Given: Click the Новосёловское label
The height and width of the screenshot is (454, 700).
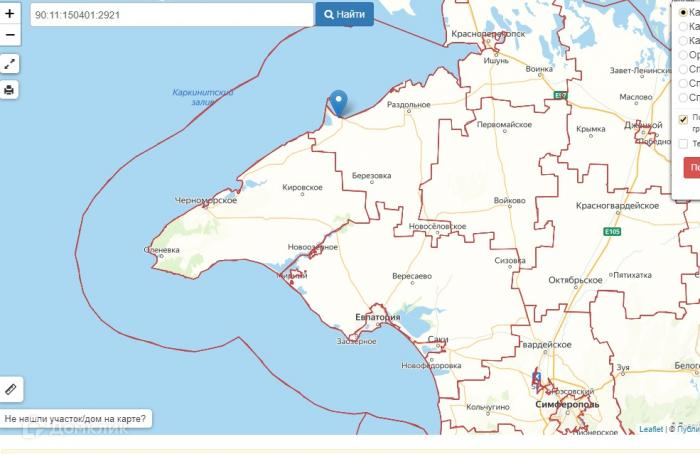Looking at the screenshot, I should tap(438, 227).
